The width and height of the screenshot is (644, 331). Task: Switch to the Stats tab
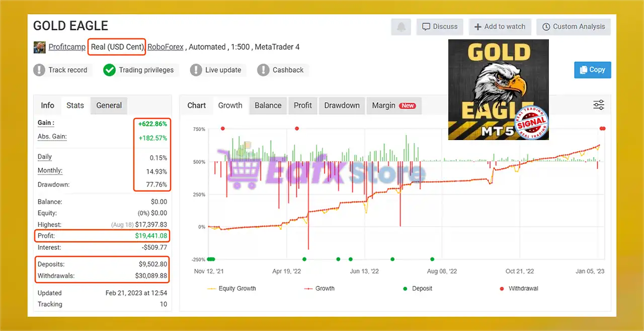[75, 105]
